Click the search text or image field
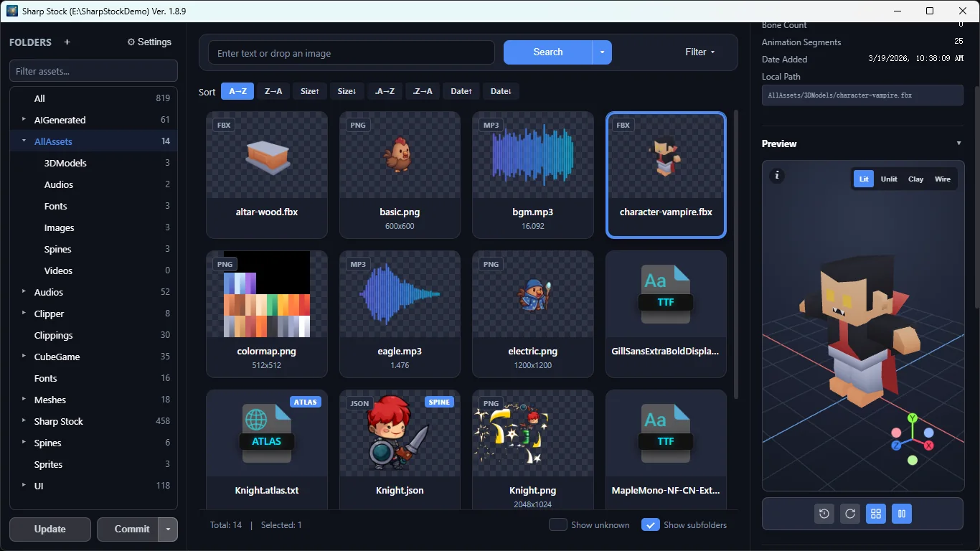This screenshot has width=980, height=551. 352,53
